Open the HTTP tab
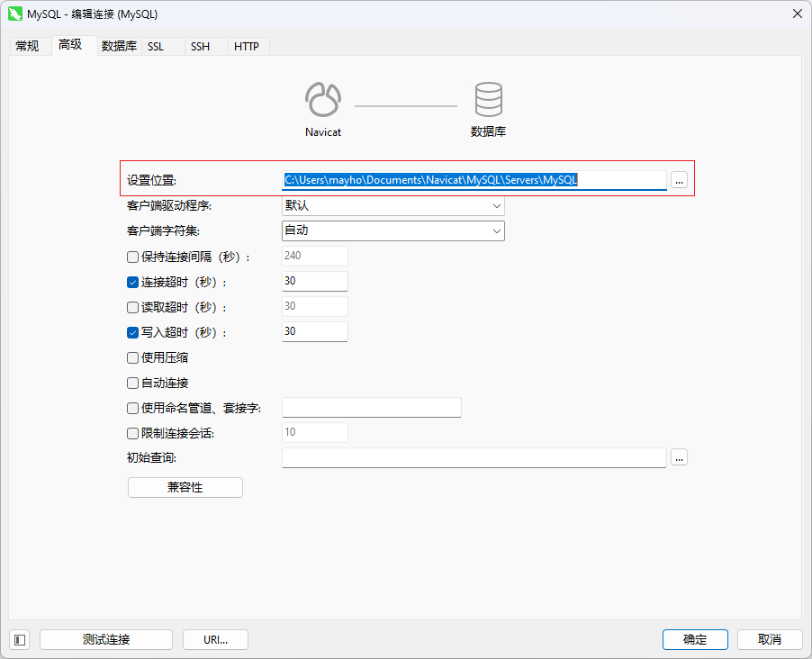The image size is (812, 659). click(x=247, y=46)
